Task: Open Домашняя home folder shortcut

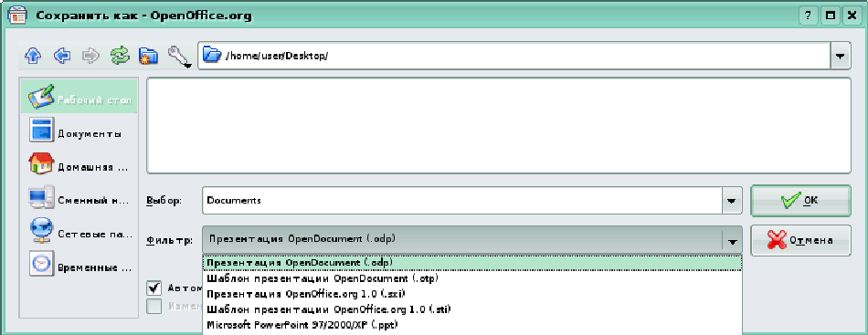Action: pos(79,164)
